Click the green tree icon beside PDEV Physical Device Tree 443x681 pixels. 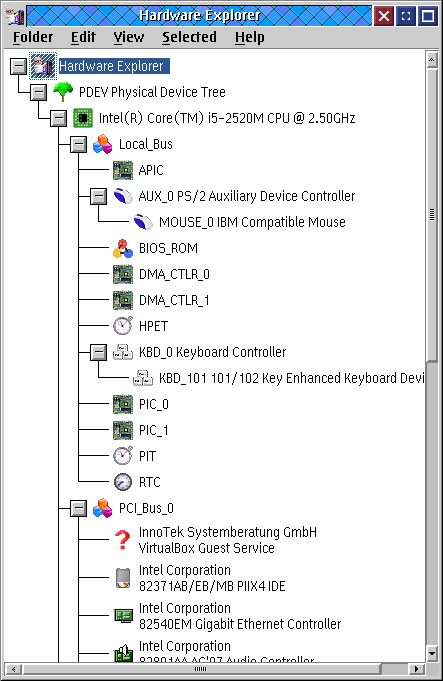(x=63, y=92)
